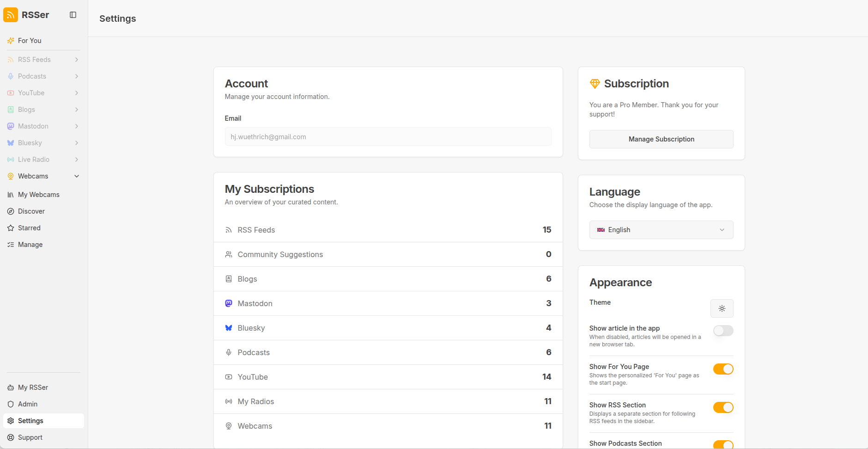Collapse the Webcams sidebar section

[x=76, y=176]
